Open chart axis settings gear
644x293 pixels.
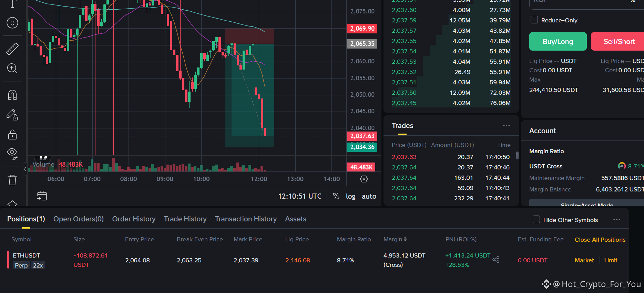(x=364, y=179)
